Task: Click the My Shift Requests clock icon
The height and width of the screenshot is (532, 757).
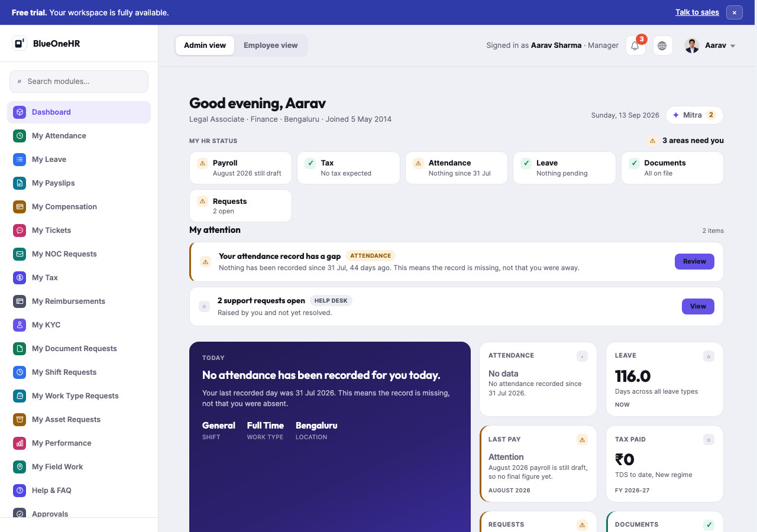Action: [x=20, y=372]
